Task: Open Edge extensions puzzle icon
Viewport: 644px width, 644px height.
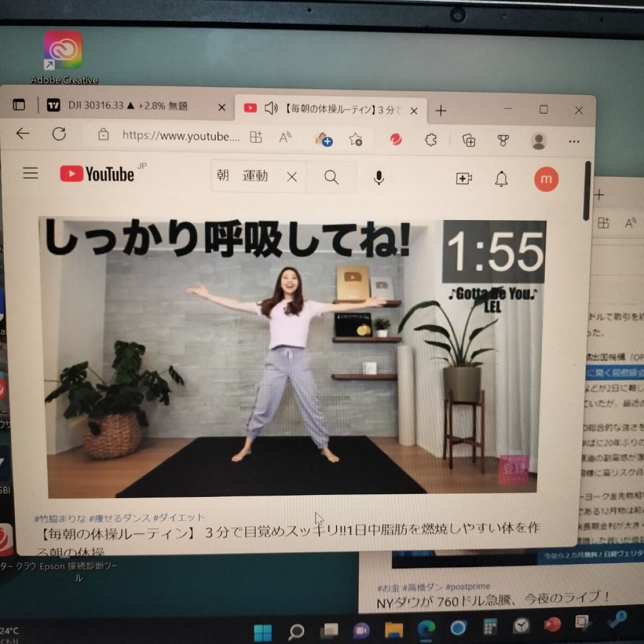Action: 430,140
